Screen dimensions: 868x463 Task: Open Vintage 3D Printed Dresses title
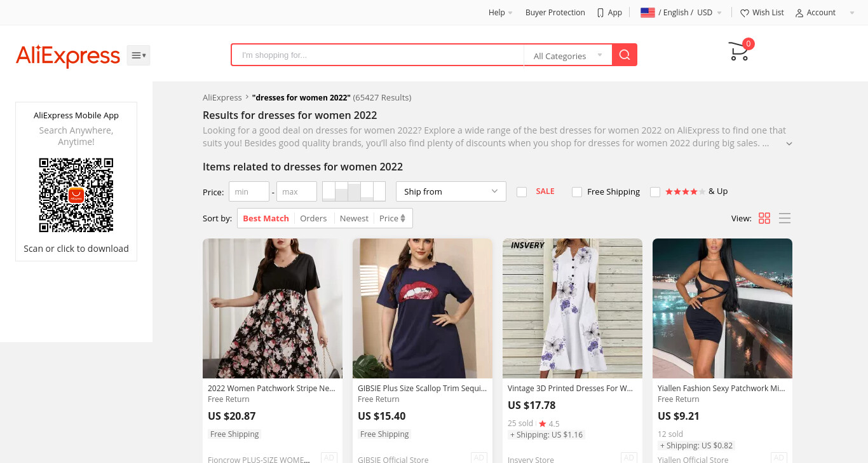(570, 388)
